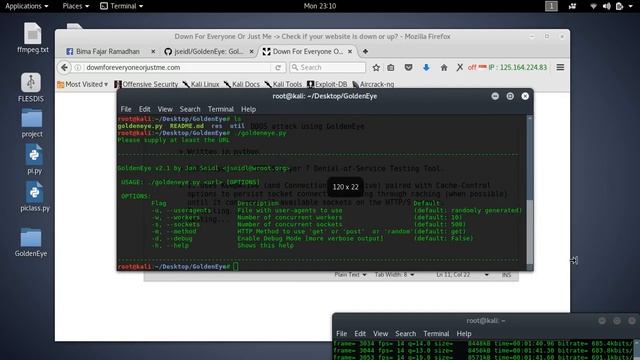Open GoldenEye folder on desktop

(x=31, y=242)
